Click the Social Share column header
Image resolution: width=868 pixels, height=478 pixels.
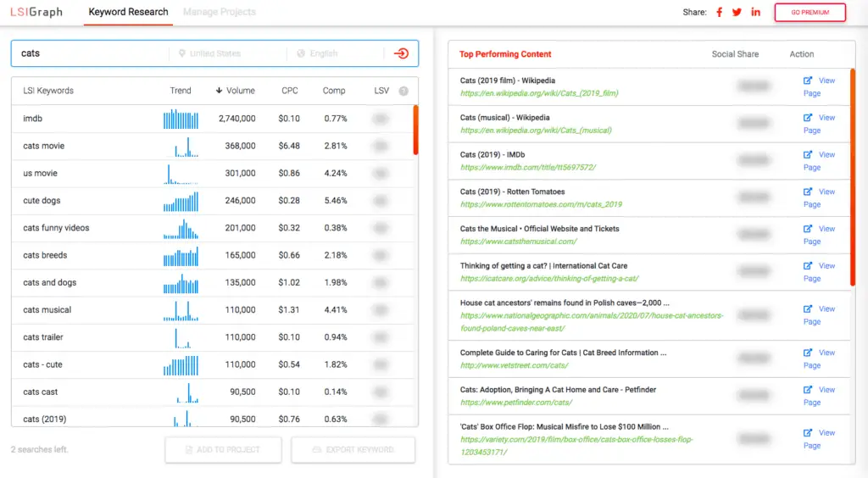pos(735,54)
